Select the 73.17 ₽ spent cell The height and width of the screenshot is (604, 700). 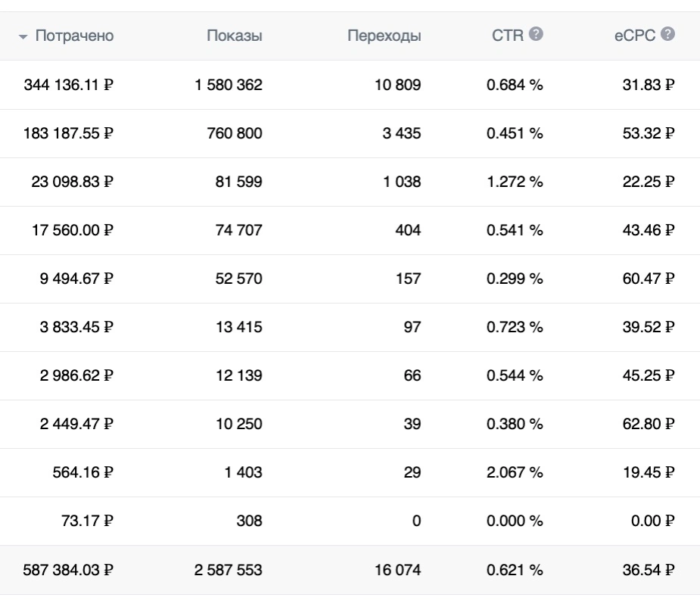coord(87,521)
